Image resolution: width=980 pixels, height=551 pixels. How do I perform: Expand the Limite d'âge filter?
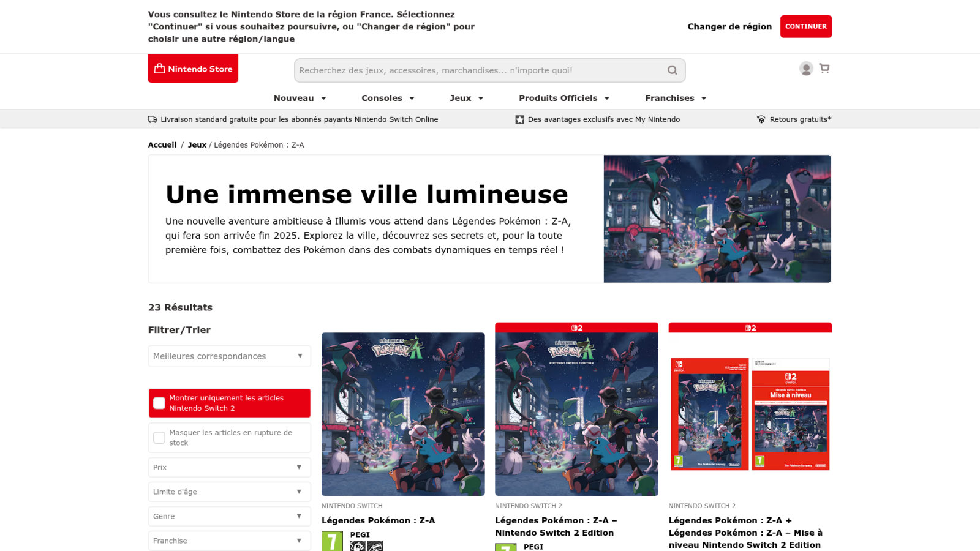229,492
